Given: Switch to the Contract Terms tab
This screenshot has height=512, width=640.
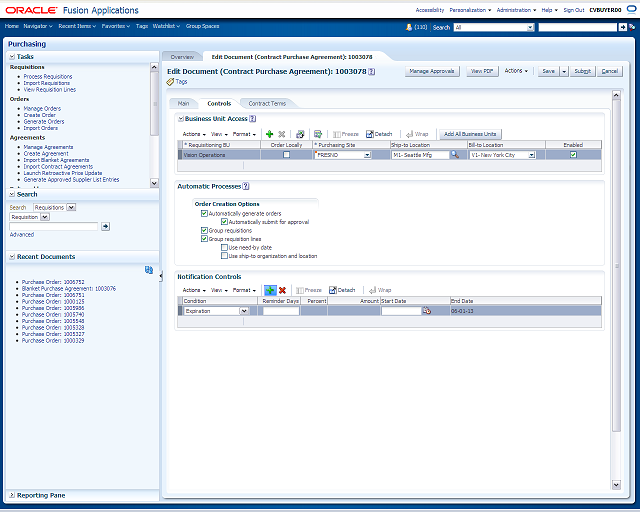Looking at the screenshot, I should (267, 104).
